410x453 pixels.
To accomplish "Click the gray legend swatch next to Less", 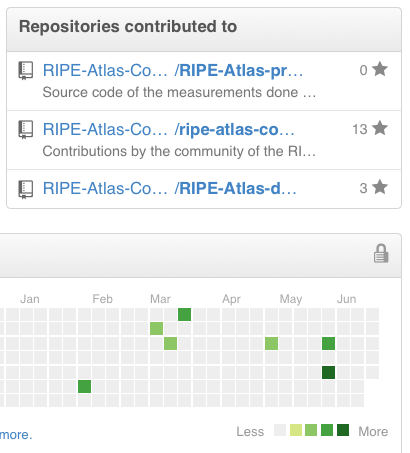I will (x=280, y=430).
